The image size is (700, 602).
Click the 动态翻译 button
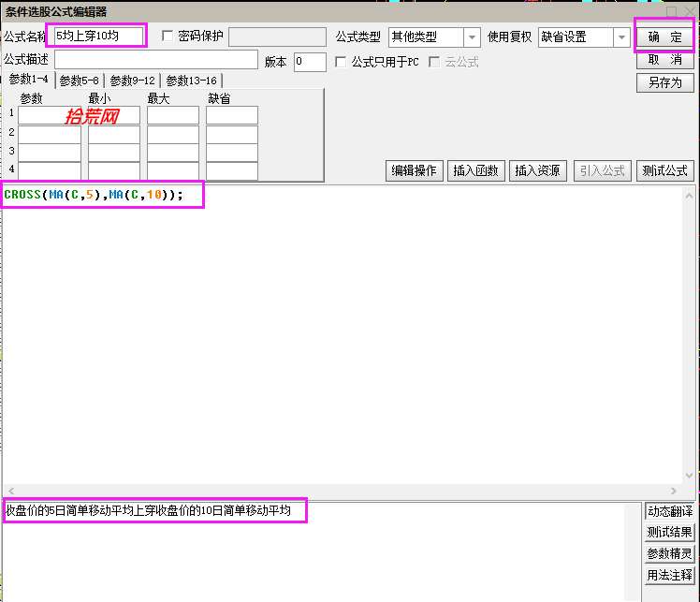(670, 511)
